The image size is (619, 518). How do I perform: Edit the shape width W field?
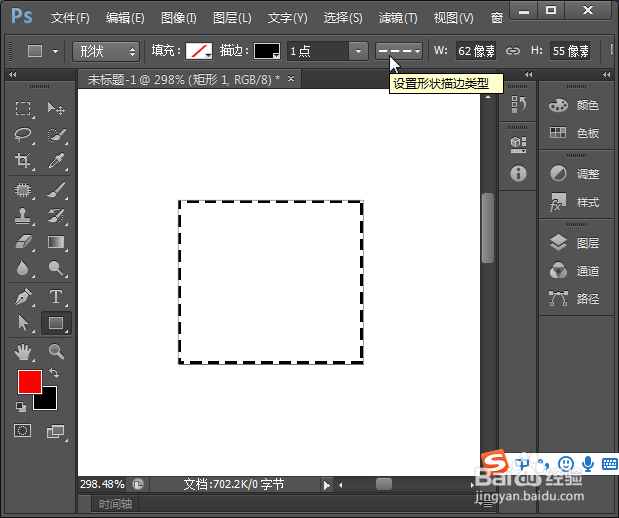pyautogui.click(x=476, y=51)
